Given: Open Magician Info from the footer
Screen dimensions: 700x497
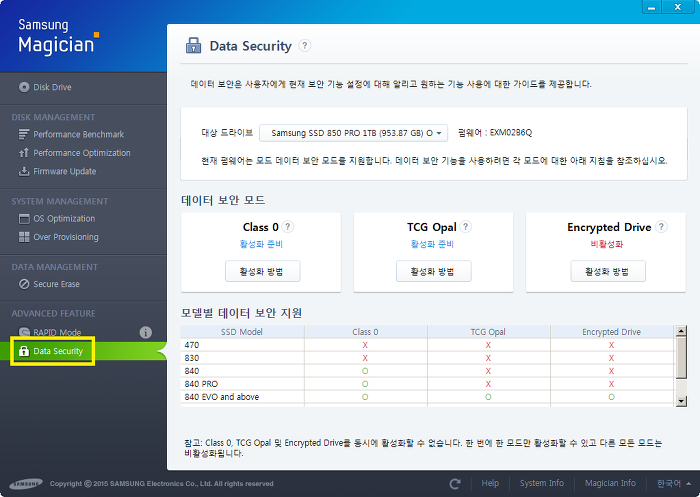Looking at the screenshot, I should (x=610, y=483).
